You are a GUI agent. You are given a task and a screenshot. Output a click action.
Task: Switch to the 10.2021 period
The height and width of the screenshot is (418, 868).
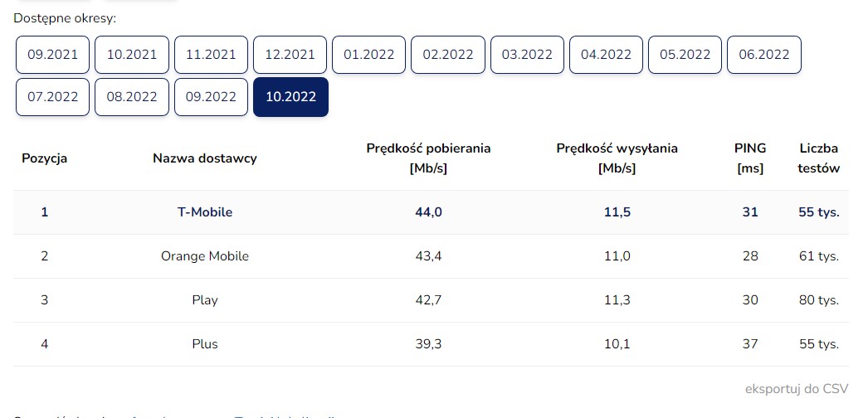pos(132,55)
